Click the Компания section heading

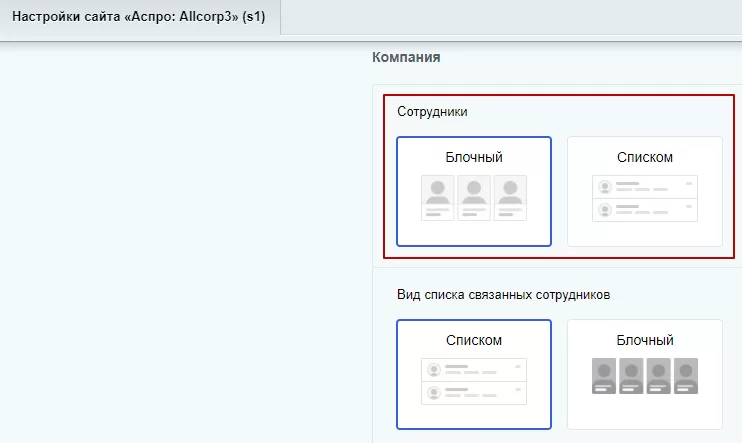click(406, 57)
